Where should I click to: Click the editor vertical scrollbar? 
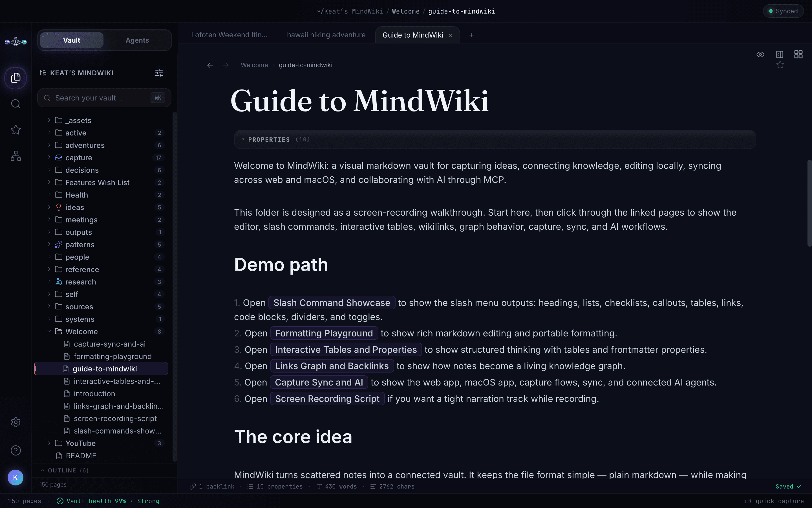(x=809, y=203)
